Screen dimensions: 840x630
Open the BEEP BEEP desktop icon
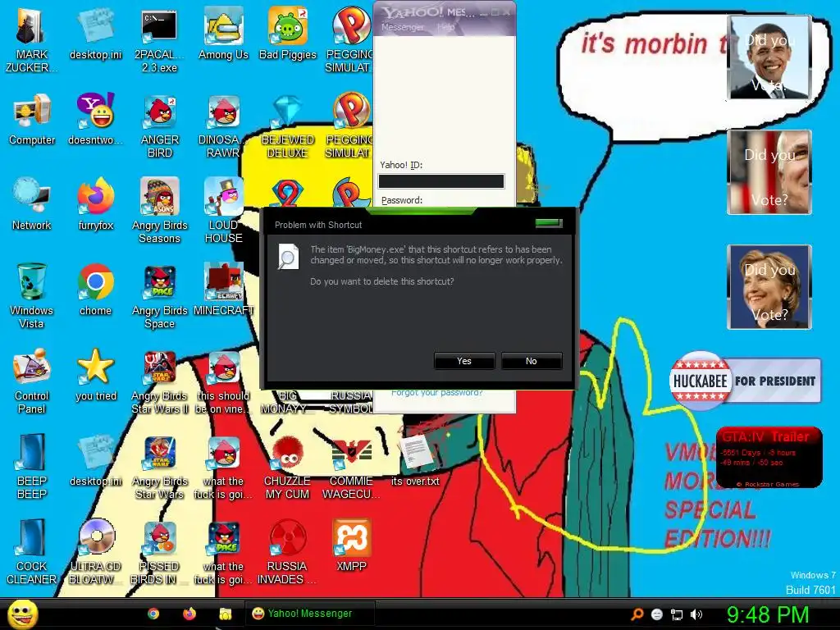32,466
